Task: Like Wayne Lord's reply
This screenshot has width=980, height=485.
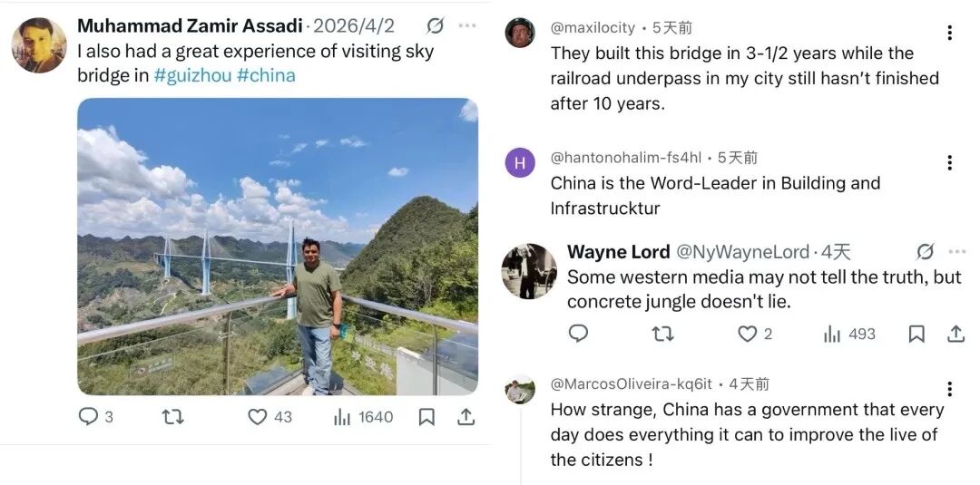Action: (x=748, y=334)
